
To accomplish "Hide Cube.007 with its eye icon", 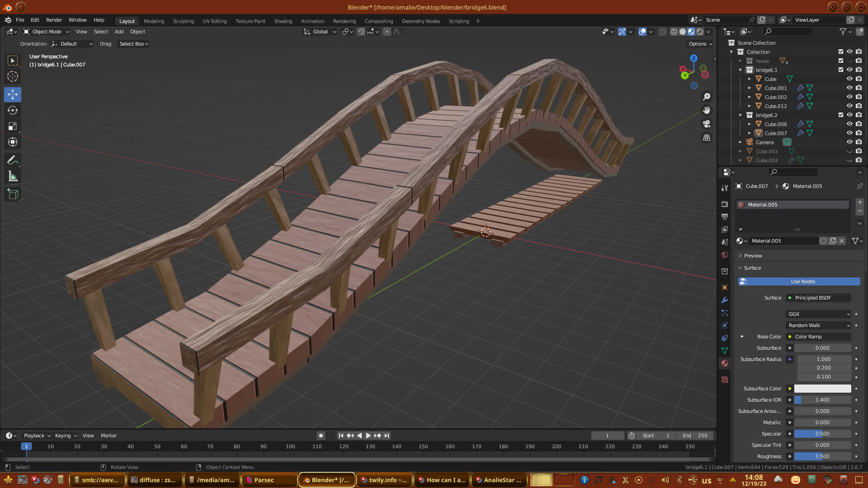I will [x=849, y=133].
